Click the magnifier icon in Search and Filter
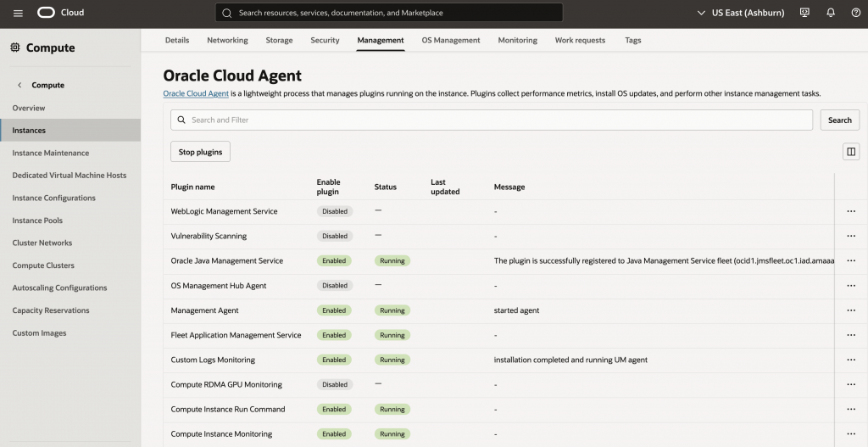Viewport: 868px width, 447px height. click(181, 120)
